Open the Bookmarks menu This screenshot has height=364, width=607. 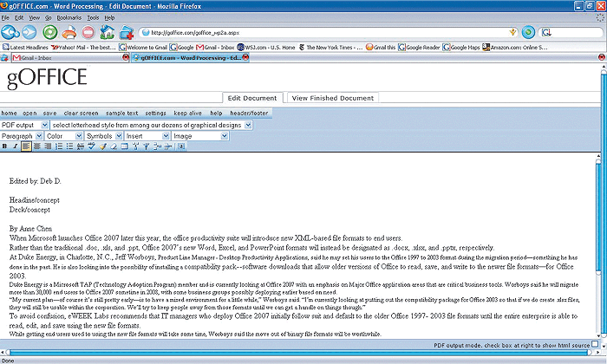69,17
